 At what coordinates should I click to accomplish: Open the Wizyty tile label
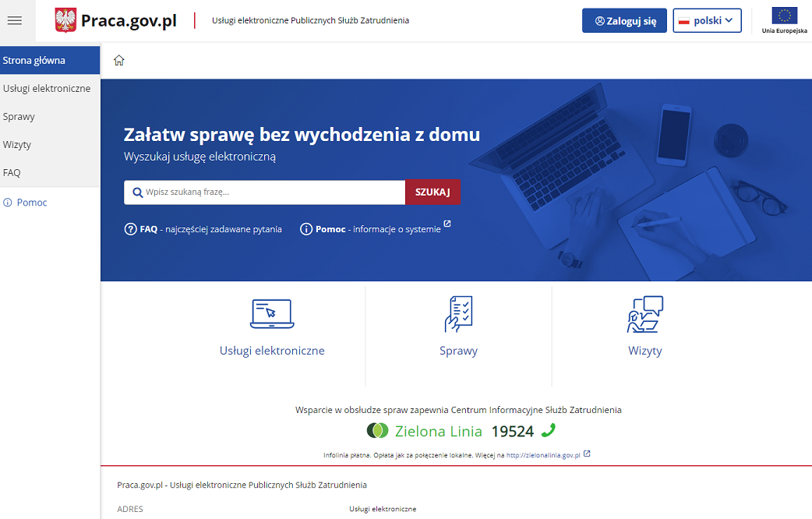click(x=645, y=351)
